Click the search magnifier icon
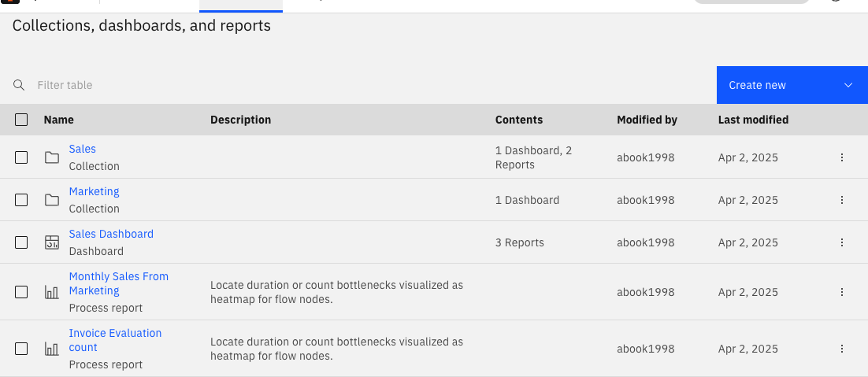 pyautogui.click(x=19, y=85)
